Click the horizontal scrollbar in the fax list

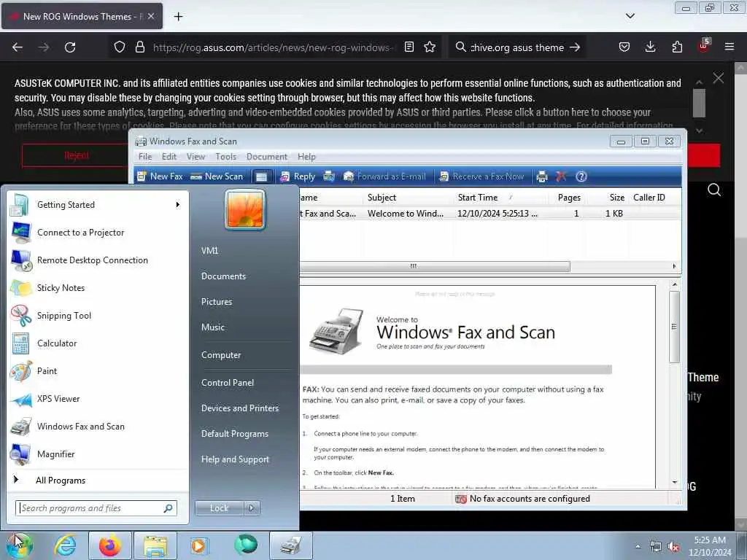(435, 266)
